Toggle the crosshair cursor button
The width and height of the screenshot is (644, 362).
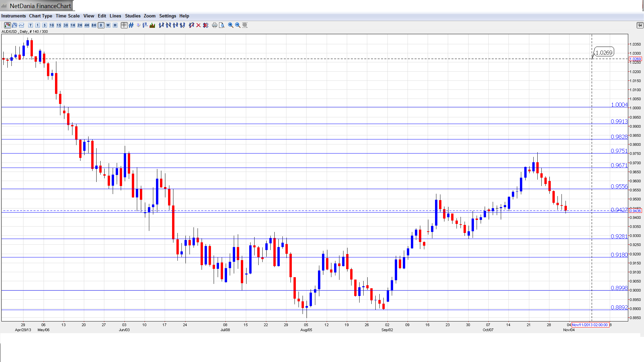click(x=124, y=25)
